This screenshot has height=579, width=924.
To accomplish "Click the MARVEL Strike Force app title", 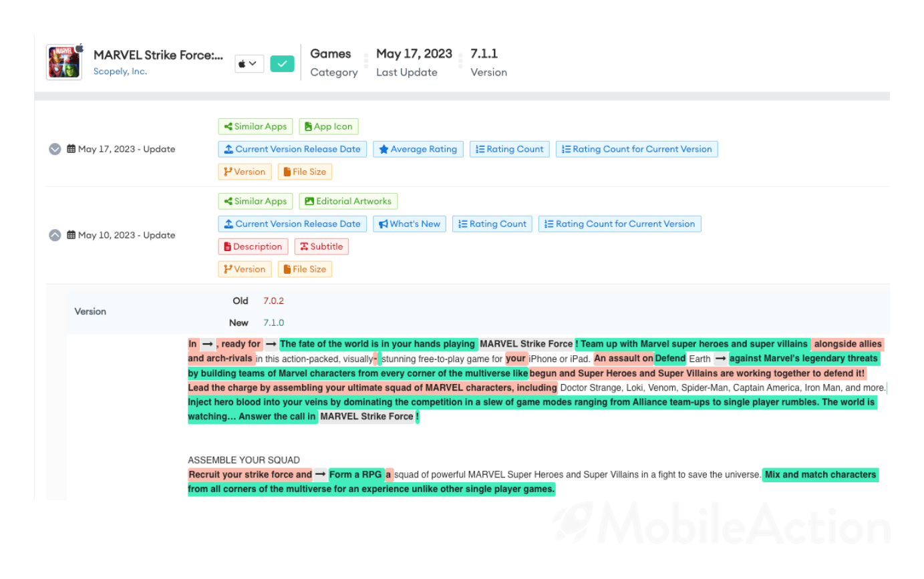I will click(x=158, y=55).
